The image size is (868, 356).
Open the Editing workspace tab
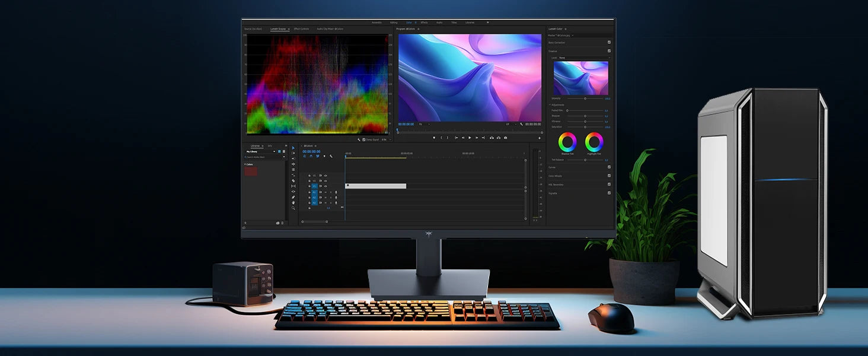tap(394, 22)
